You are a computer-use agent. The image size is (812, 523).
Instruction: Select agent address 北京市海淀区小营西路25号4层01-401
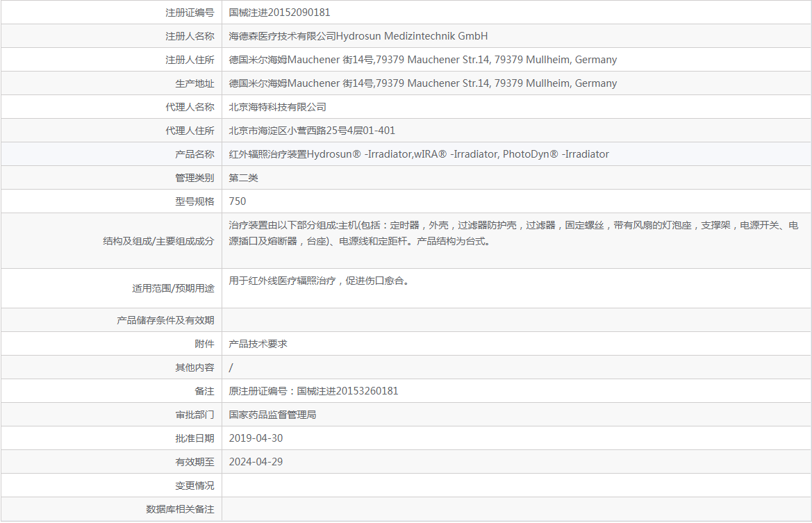[312, 131]
